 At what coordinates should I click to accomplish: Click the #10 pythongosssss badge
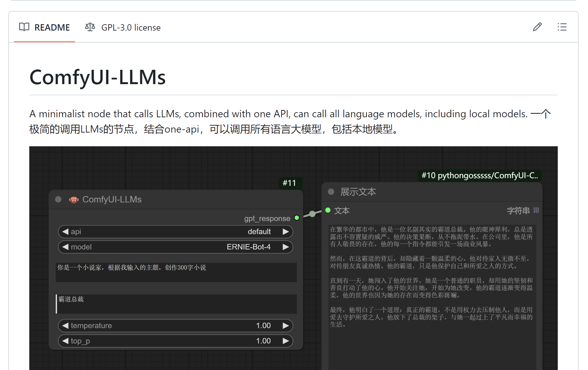point(480,176)
